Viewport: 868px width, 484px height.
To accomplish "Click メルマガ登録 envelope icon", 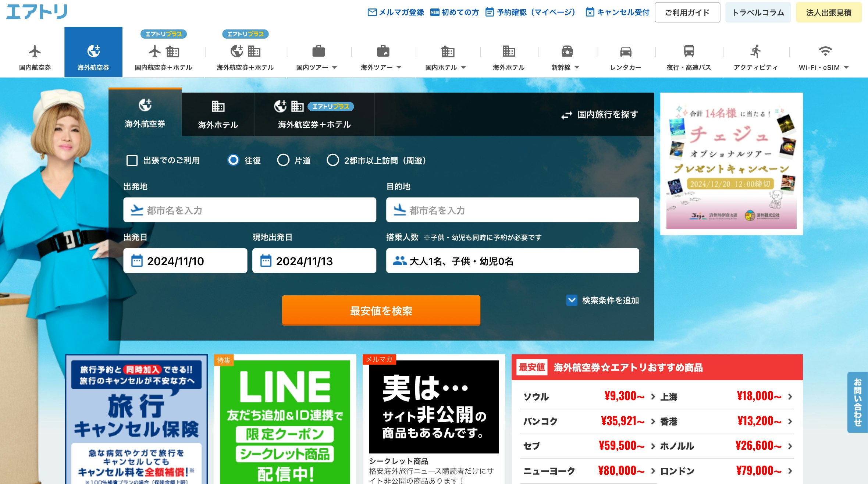I will click(x=372, y=13).
